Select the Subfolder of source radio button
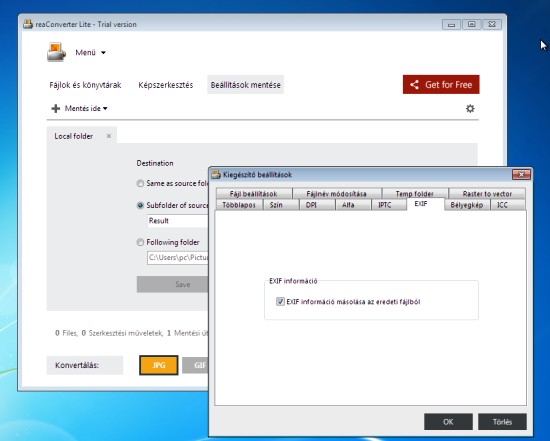550x441 pixels. pyautogui.click(x=140, y=206)
